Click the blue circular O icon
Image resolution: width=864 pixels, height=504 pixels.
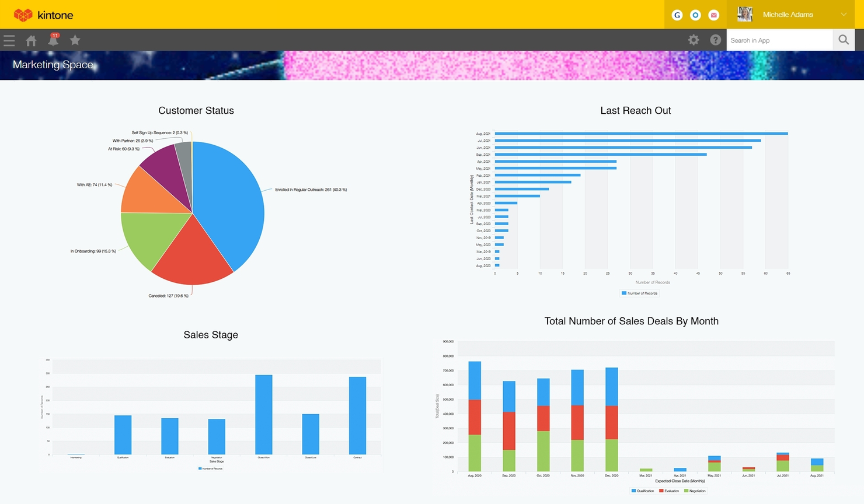695,15
